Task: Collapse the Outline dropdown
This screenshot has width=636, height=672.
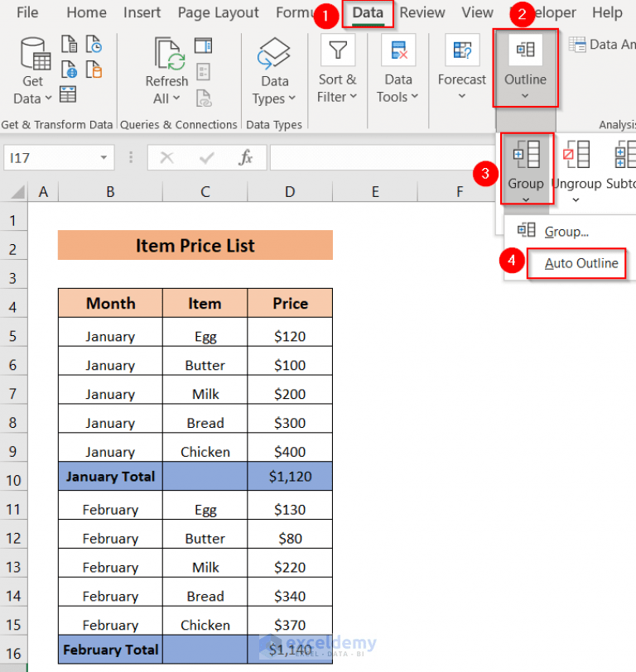Action: pyautogui.click(x=525, y=68)
